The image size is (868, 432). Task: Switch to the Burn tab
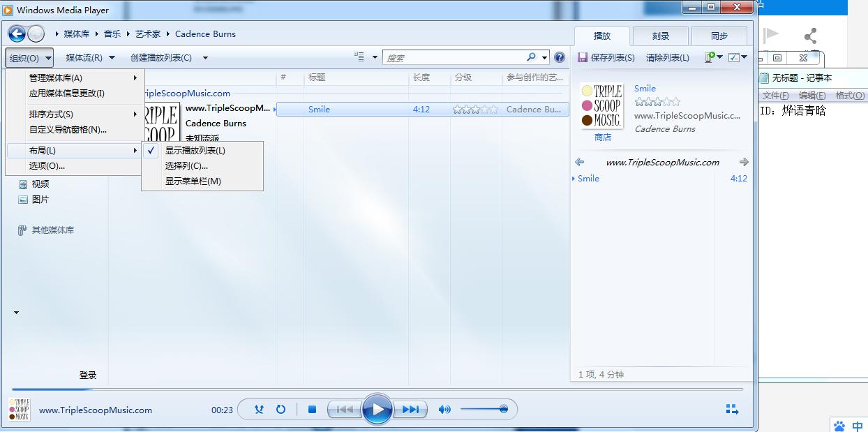[x=661, y=36]
